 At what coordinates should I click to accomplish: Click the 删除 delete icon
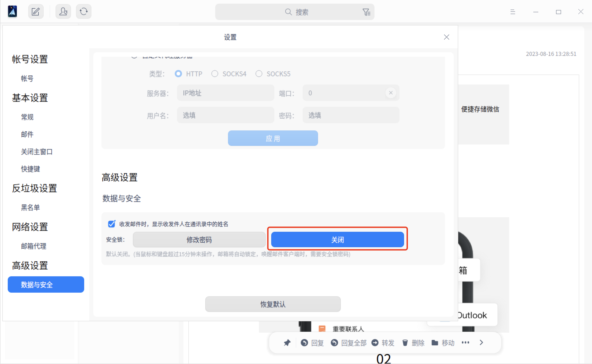click(405, 343)
